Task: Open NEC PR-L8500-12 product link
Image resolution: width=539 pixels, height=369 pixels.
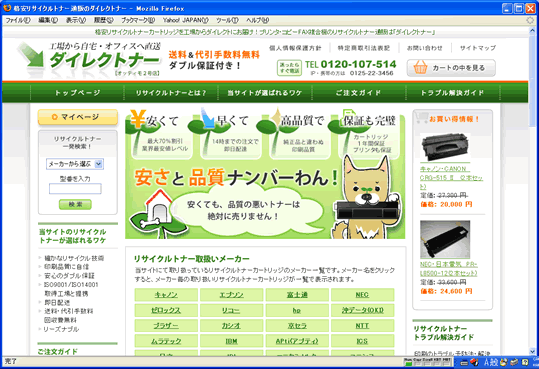Action: [x=449, y=269]
